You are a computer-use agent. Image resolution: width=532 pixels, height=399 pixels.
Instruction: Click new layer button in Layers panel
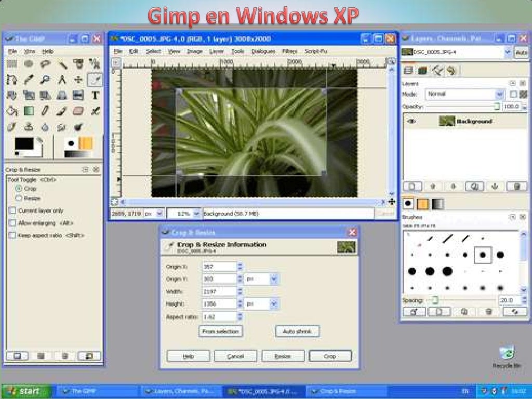412,187
